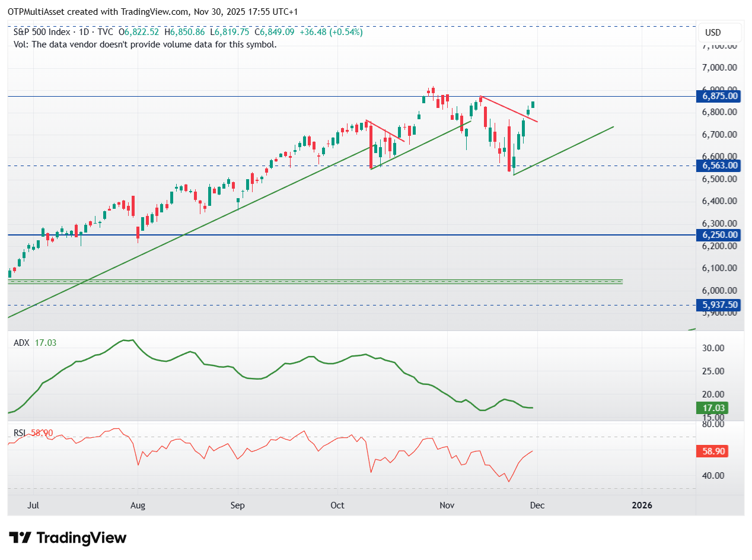Image resolution: width=752 pixels, height=560 pixels.
Task: Click the TradingView logo at the bottom left
Action: point(67,538)
